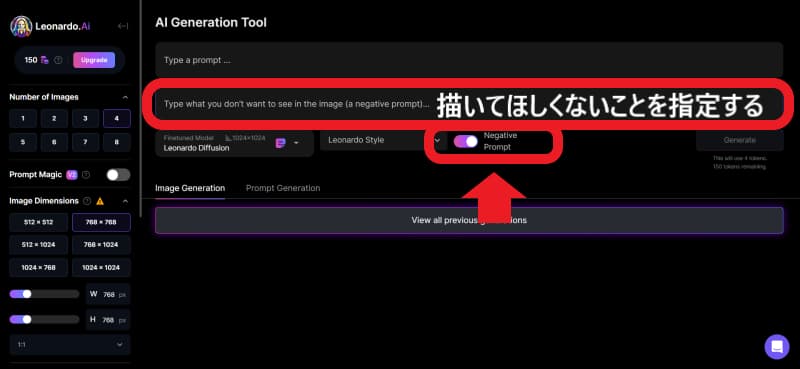Open the Finetuned Model dropdown arrow
800x369 pixels.
point(296,143)
